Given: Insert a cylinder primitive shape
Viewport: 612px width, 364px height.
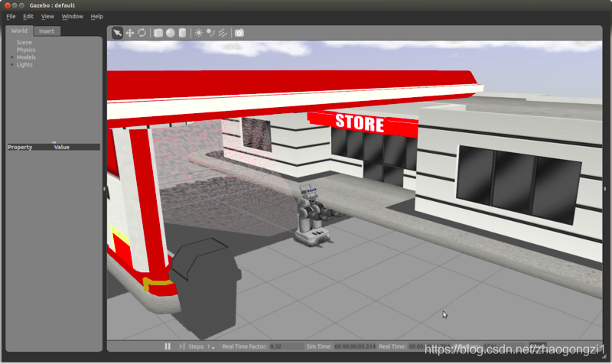Looking at the screenshot, I should 182,33.
